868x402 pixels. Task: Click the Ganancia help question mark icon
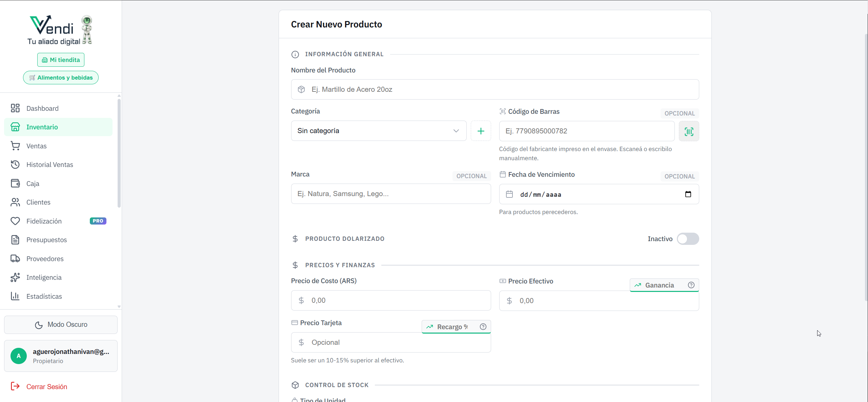[x=691, y=285]
